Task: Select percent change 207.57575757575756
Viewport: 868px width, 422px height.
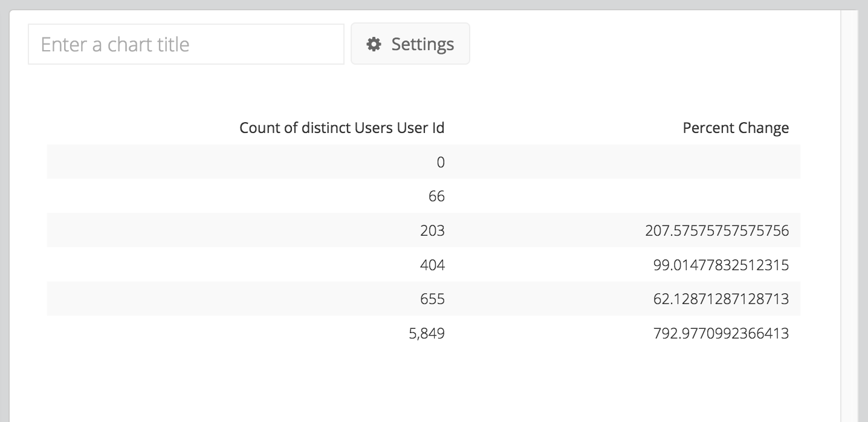Action: click(717, 230)
